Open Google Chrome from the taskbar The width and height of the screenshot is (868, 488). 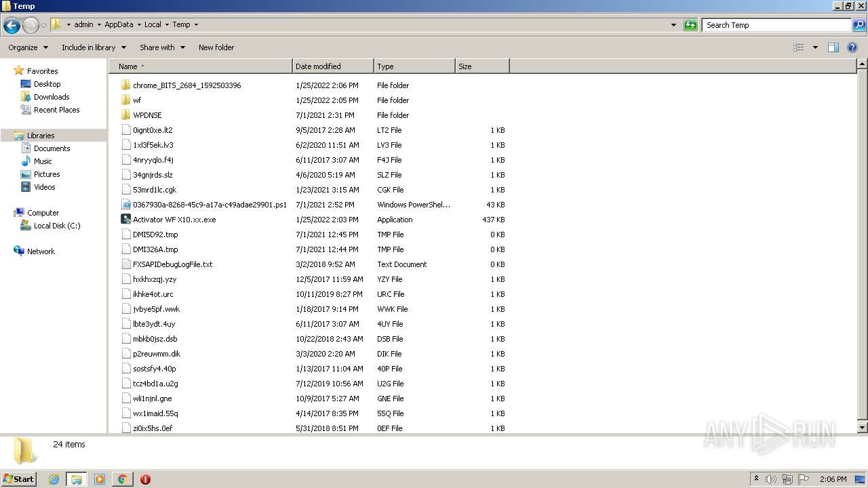coord(123,479)
